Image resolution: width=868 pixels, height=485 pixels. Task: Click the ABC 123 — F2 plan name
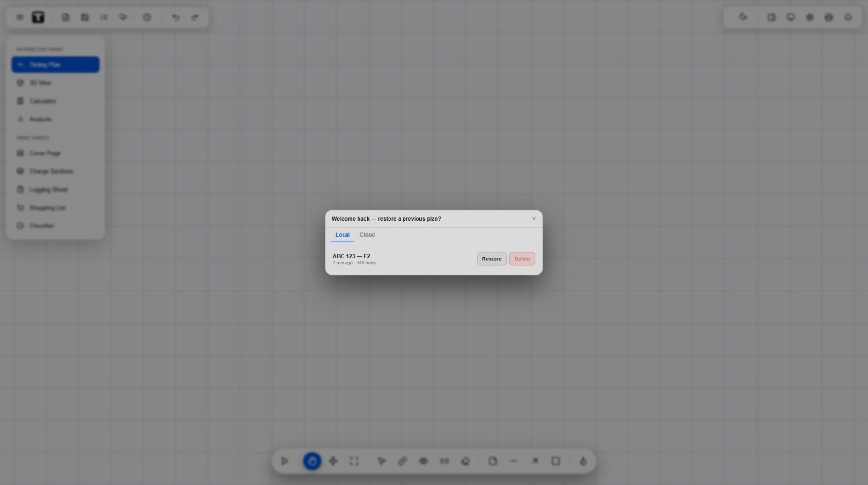click(x=351, y=256)
